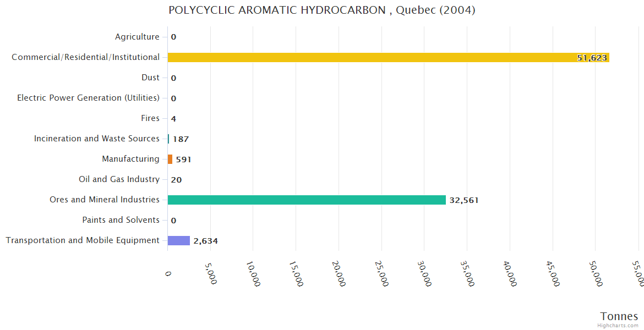Click the Incineration and Waste Sources bar
This screenshot has height=330, width=644.
click(x=168, y=139)
